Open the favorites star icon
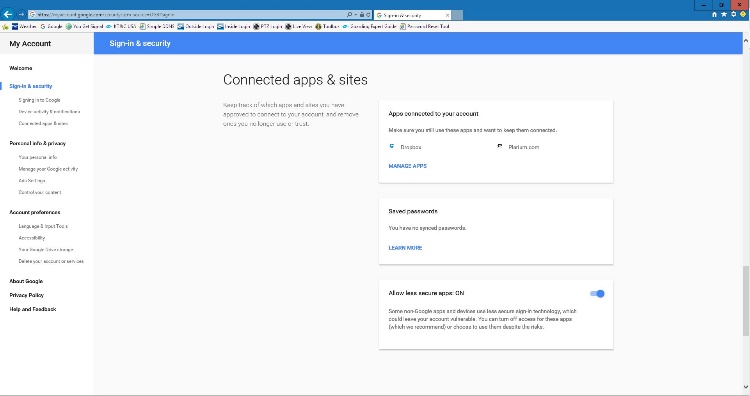Viewport: 750px width, 396px height. tap(724, 14)
